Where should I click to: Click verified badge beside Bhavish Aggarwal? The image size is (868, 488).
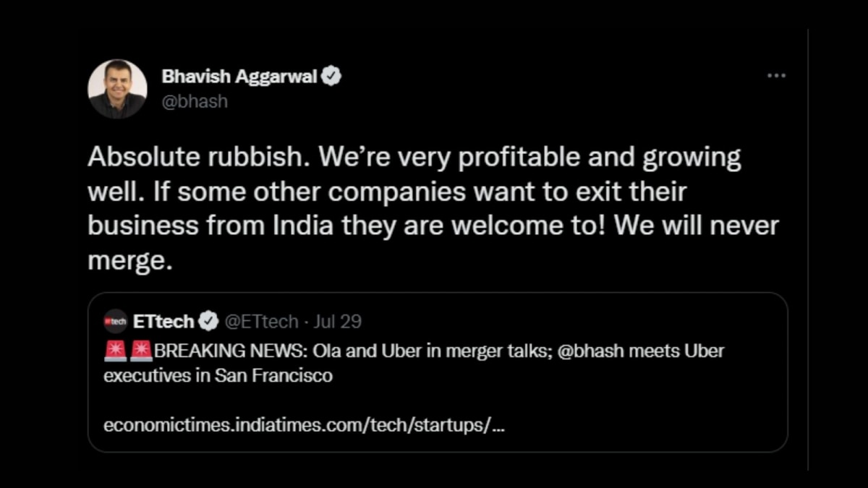tap(331, 77)
